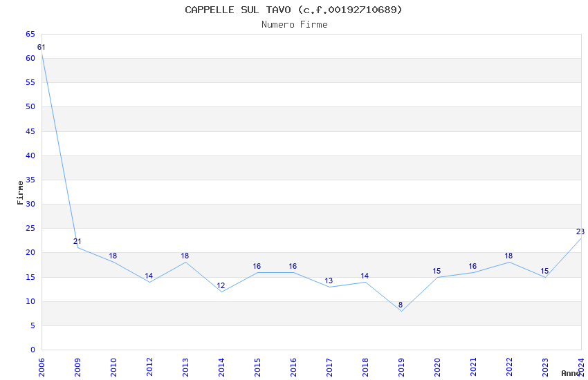Click x-axis year label 2018
The height and width of the screenshot is (380, 588).
[366, 368]
